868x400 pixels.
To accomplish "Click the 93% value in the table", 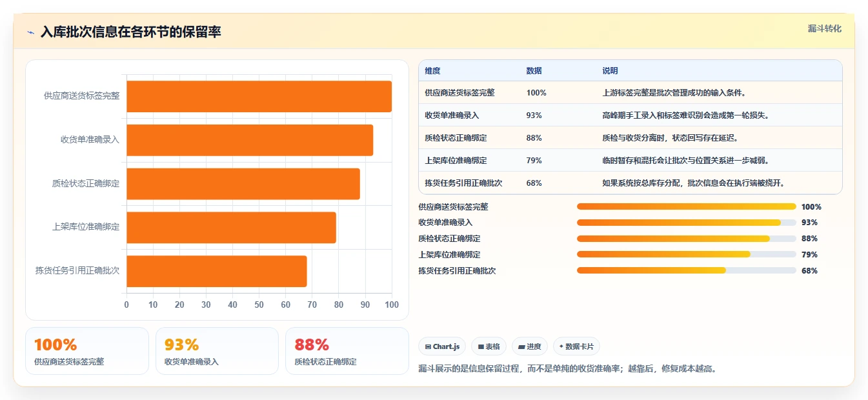I will click(534, 115).
